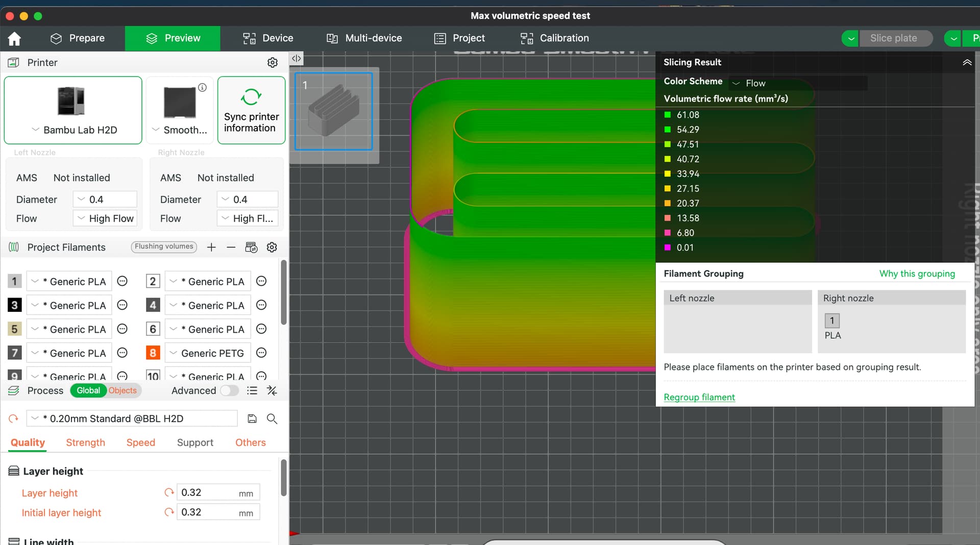Toggle the Advanced settings switch
980x545 pixels.
click(229, 391)
